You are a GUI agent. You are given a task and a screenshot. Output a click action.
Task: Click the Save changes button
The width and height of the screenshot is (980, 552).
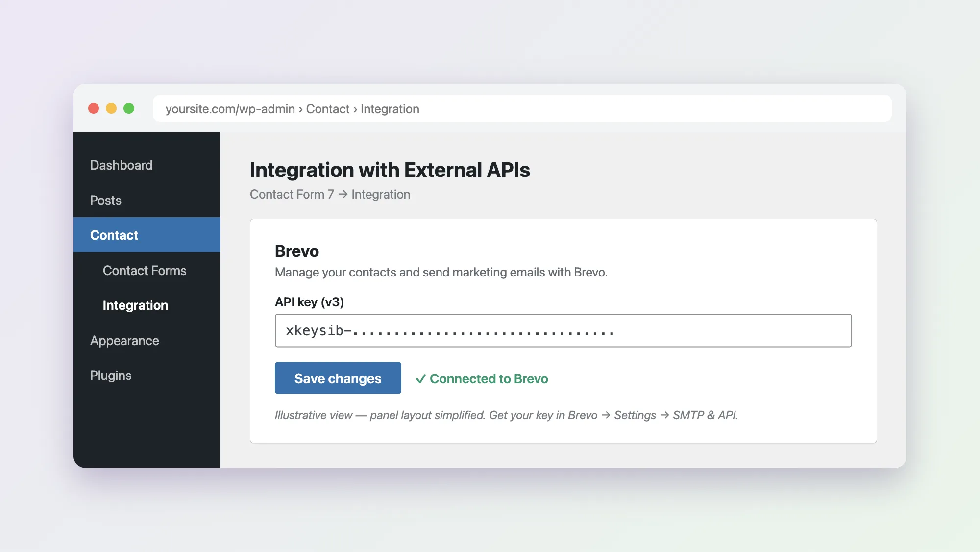coord(338,378)
